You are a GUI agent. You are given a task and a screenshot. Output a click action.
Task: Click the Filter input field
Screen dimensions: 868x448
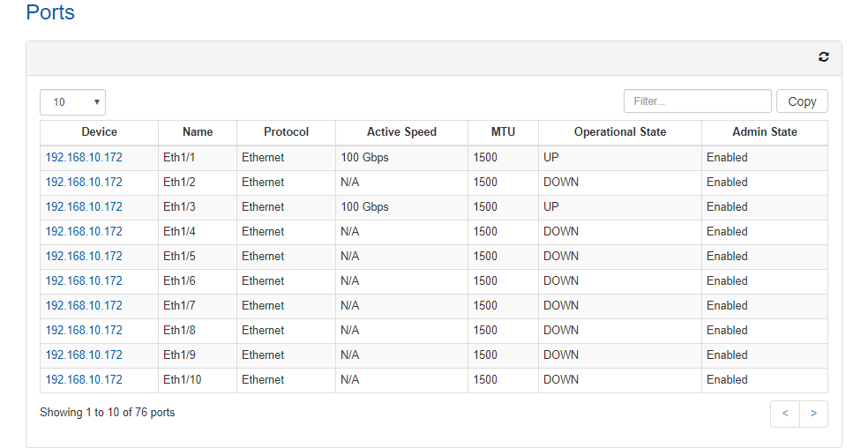(x=697, y=101)
